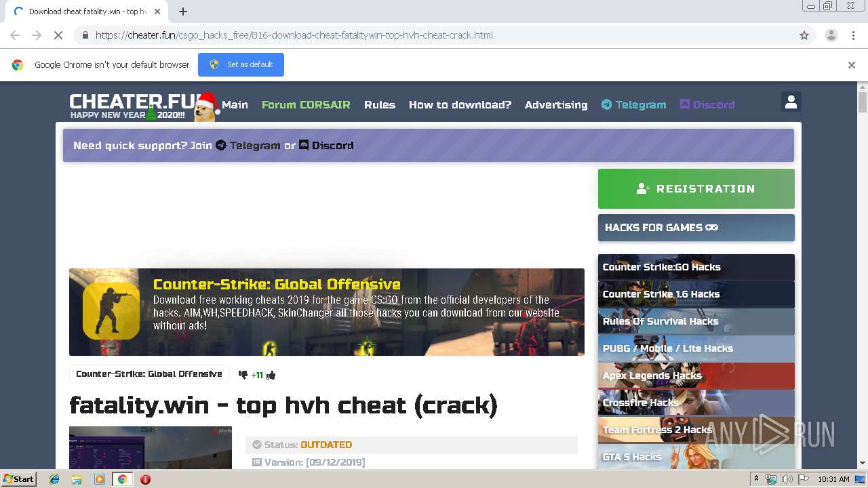
Task: Open the Windows Start menu
Action: [x=18, y=479]
